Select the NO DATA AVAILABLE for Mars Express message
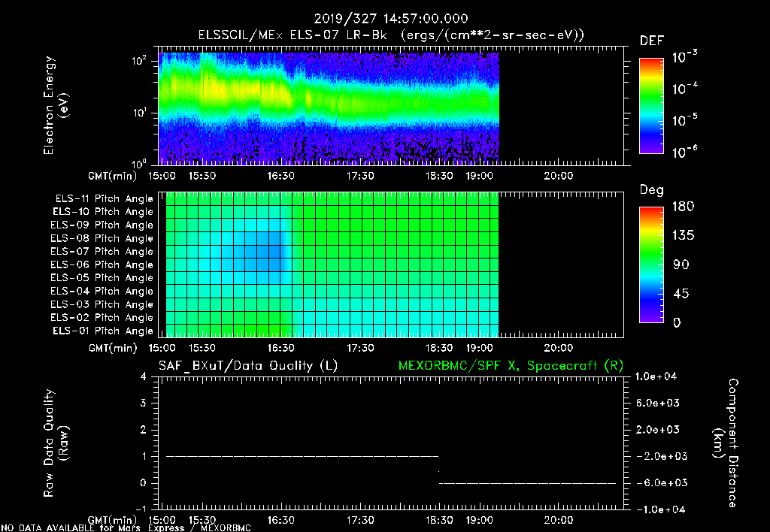Viewport: 770px width, 532px height. [x=126, y=527]
